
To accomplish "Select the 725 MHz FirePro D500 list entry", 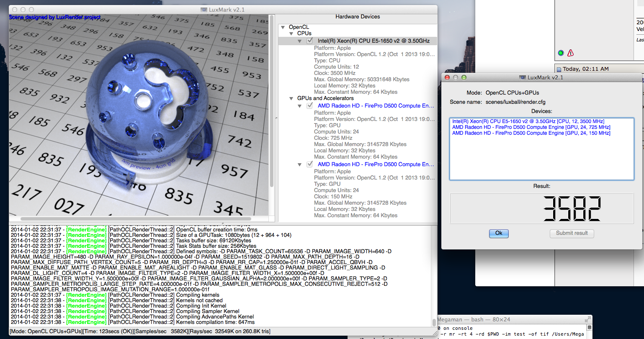I will (531, 127).
